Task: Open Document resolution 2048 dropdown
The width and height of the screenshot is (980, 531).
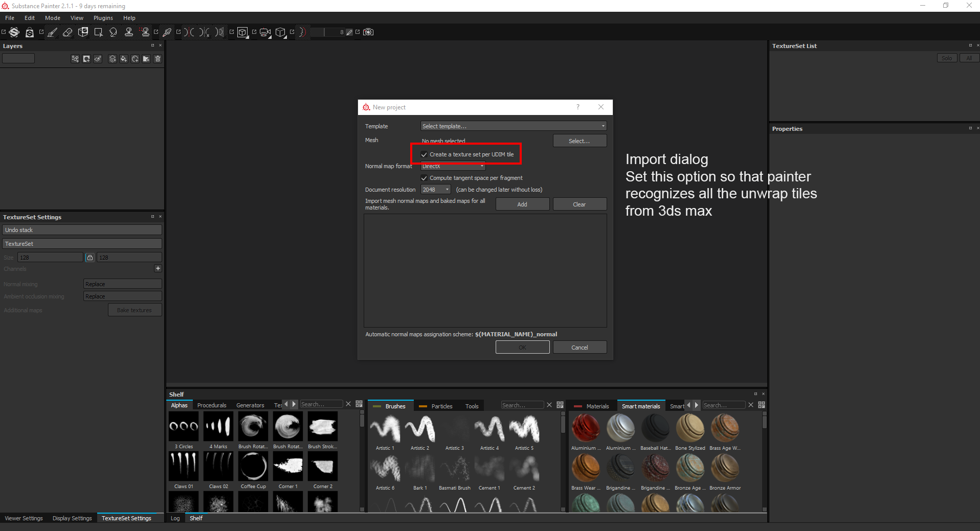Action: click(x=435, y=190)
